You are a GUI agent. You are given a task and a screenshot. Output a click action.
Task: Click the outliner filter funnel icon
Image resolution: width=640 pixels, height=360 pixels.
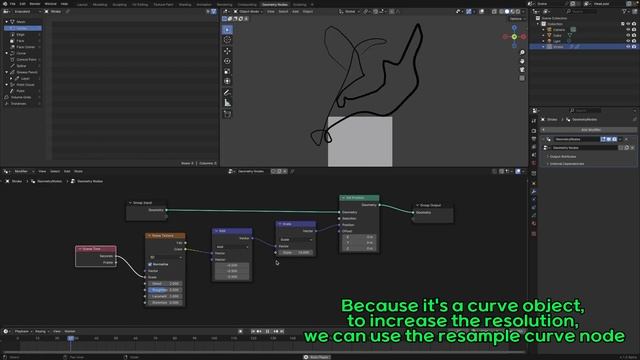coord(625,11)
